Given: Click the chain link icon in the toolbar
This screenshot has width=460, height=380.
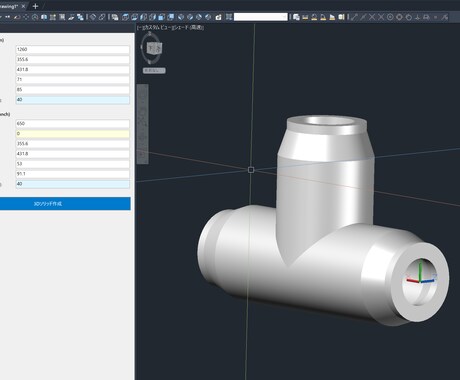Looking at the screenshot, I should click(x=102, y=17).
